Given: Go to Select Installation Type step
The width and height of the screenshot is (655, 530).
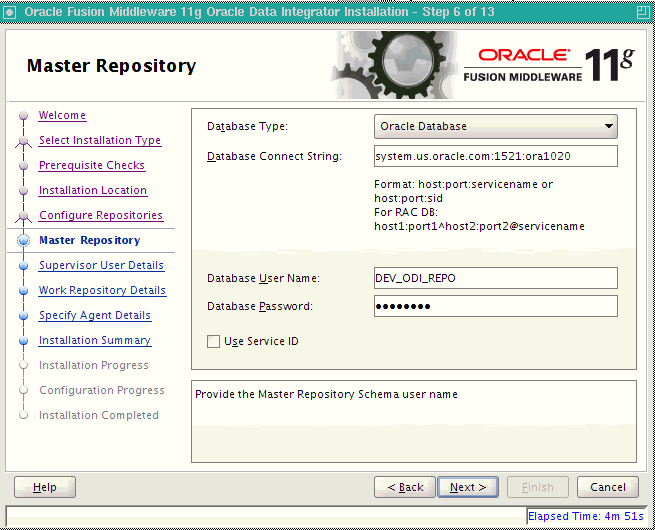Looking at the screenshot, I should tap(100, 140).
